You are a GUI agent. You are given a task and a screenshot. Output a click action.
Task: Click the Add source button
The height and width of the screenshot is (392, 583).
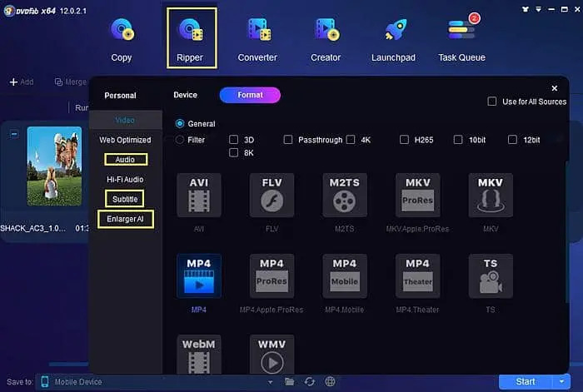tap(22, 82)
